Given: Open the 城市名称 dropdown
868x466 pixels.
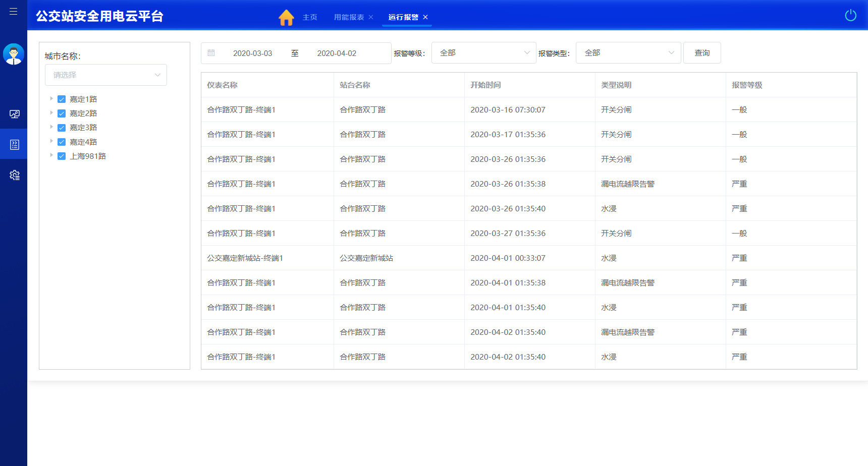Looking at the screenshot, I should coord(106,75).
